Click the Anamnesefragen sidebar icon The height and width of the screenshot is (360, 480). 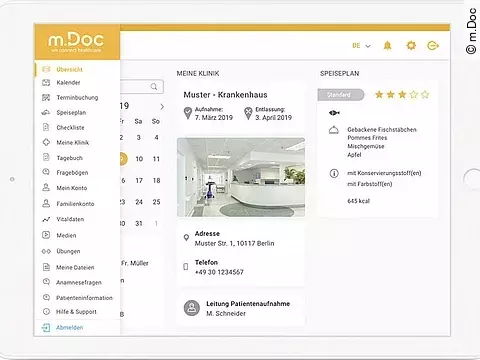46,282
